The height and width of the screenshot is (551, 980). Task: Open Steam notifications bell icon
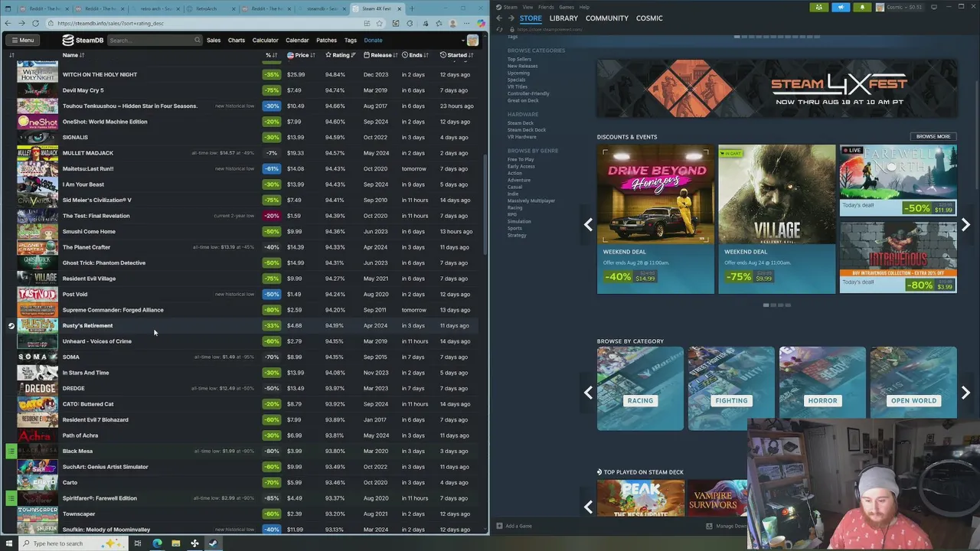pyautogui.click(x=862, y=7)
